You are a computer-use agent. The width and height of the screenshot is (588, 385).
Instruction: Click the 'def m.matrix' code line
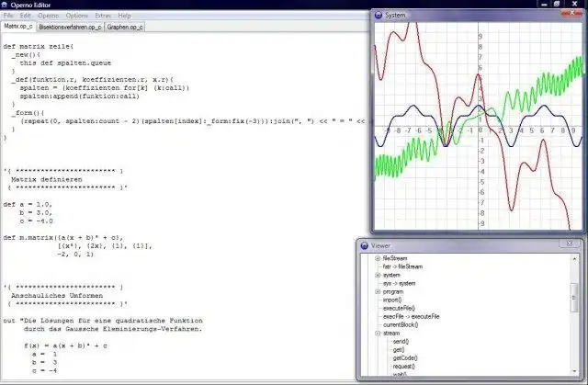tap(63, 238)
